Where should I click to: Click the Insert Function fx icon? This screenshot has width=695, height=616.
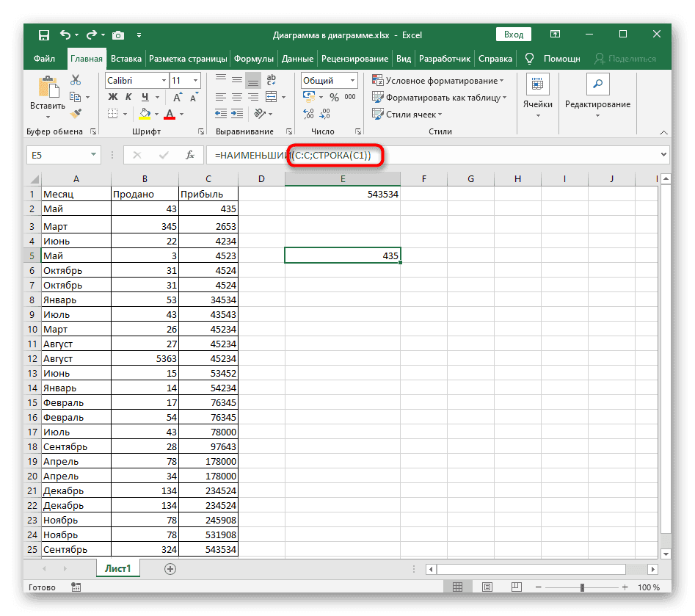point(189,155)
